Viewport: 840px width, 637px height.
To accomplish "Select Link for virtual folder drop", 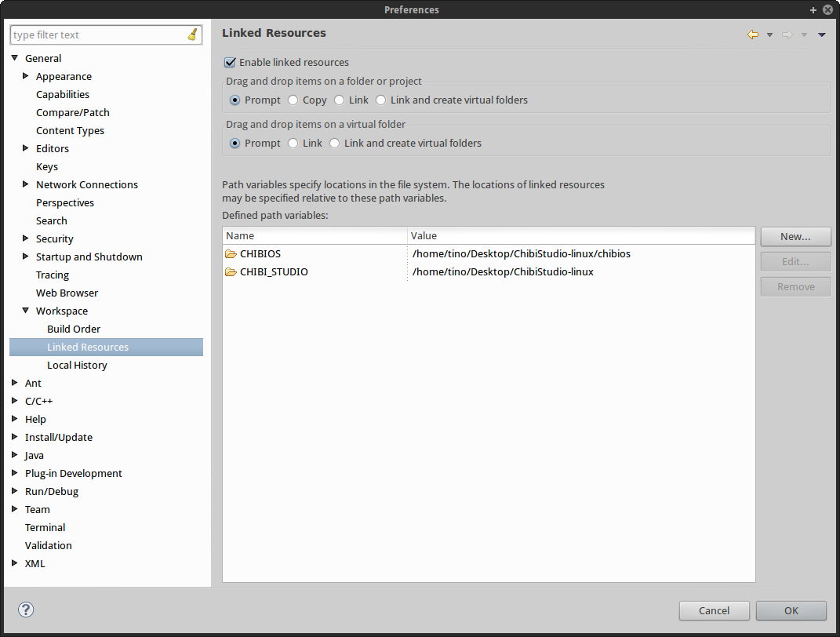I will click(293, 143).
